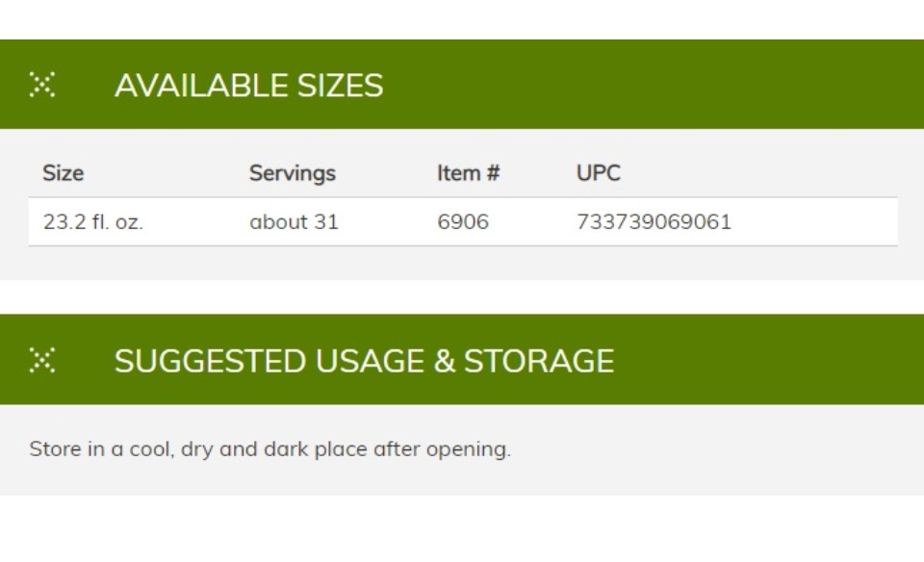924x562 pixels.
Task: Click the X icon beside Suggested Usage & Storage
Action: pos(41,360)
